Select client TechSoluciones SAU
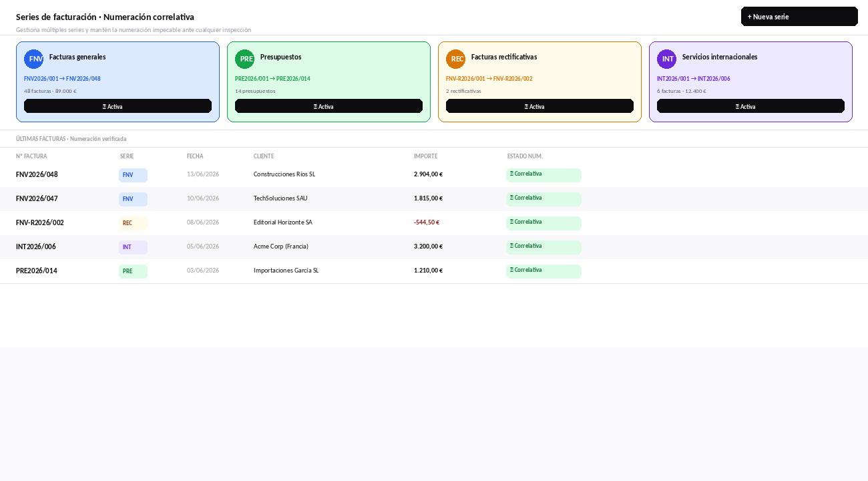The image size is (868, 481). click(280, 198)
